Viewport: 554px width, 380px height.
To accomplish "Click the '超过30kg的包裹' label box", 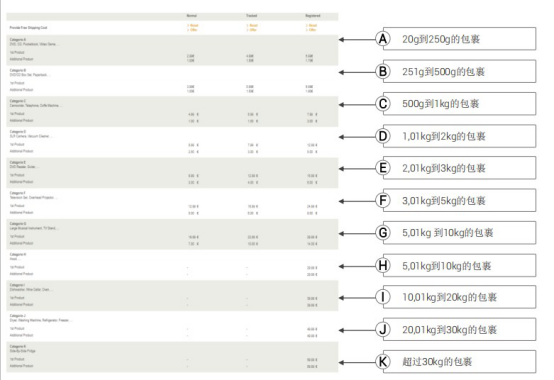I will click(x=459, y=362).
